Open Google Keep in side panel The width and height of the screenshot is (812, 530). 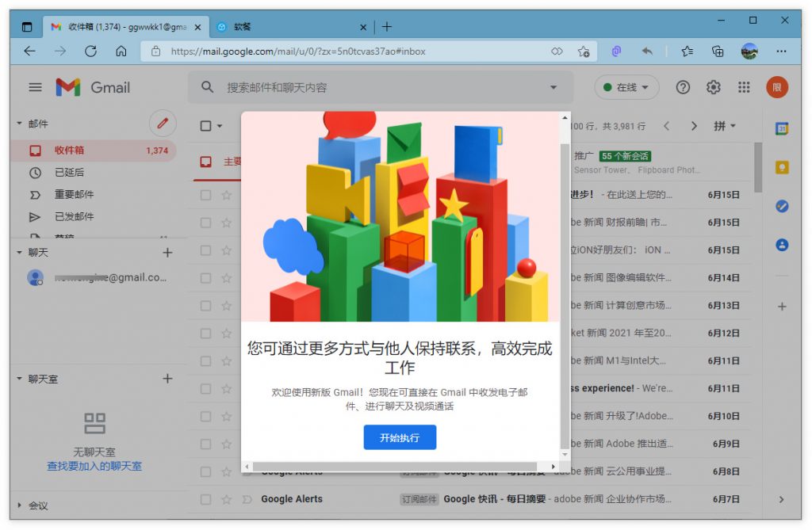click(x=783, y=167)
